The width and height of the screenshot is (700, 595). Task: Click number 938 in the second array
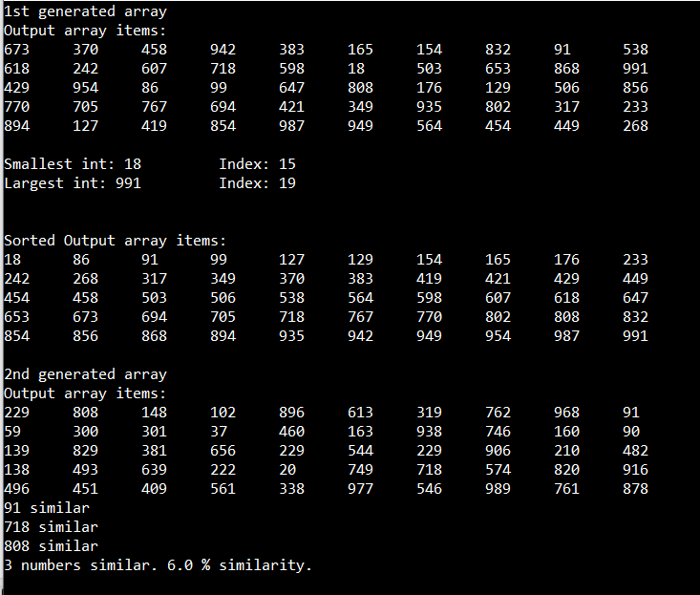pyautogui.click(x=429, y=432)
